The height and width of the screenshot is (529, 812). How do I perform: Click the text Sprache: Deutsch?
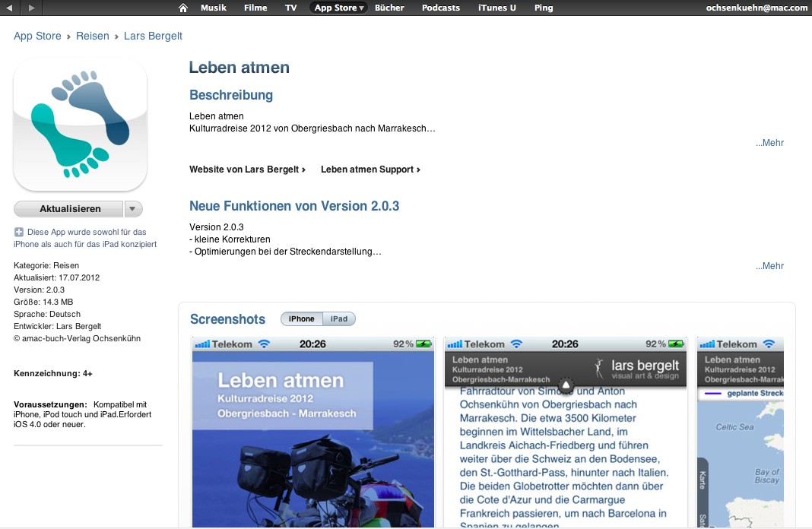point(47,314)
